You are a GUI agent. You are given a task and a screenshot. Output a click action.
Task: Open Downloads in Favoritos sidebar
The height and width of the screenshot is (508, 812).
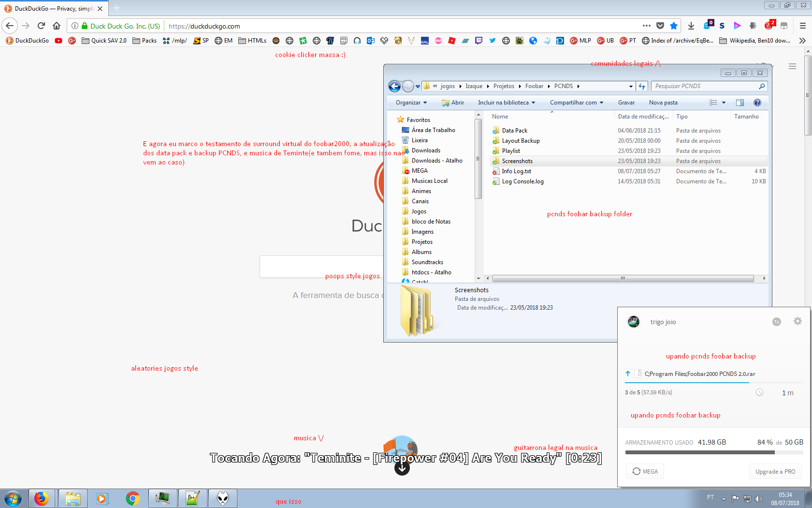tap(425, 150)
